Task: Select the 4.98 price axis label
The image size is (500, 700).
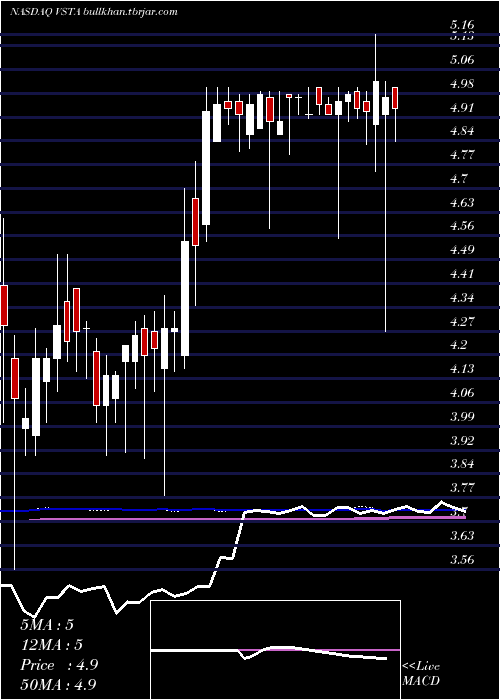Action: pos(462,83)
